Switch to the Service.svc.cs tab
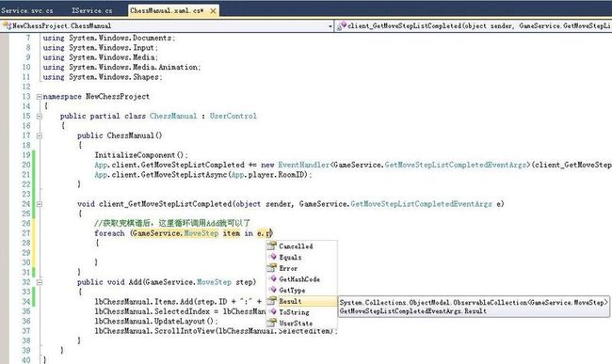The width and height of the screenshot is (612, 364). click(27, 10)
